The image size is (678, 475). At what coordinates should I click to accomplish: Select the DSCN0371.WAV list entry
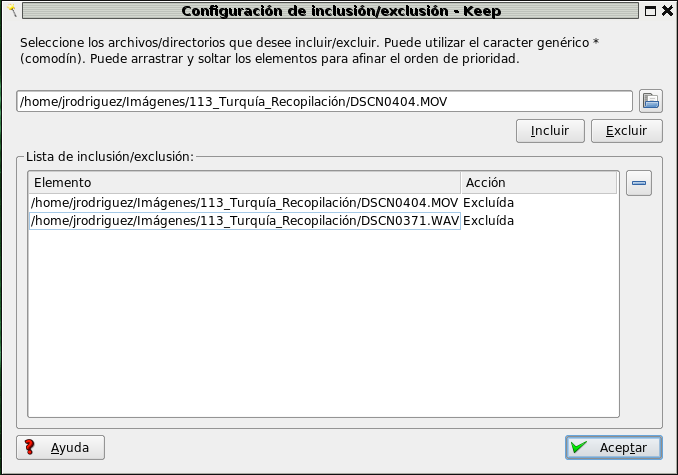[244, 221]
